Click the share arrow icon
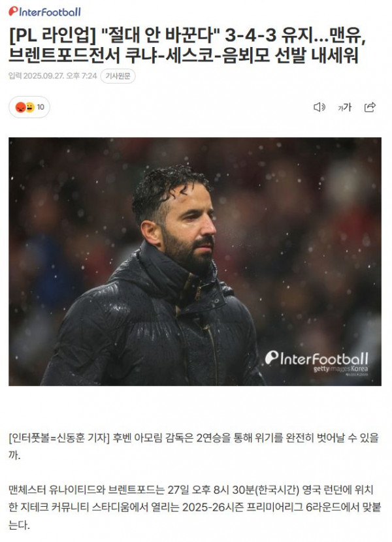Viewport: 392px width, 542px height. tap(370, 107)
